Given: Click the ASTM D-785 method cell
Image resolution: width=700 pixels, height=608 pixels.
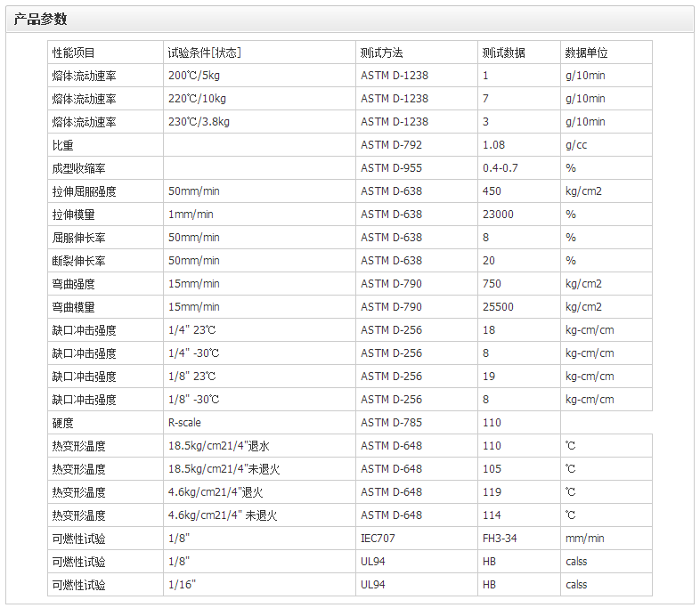Looking at the screenshot, I should [417, 424].
